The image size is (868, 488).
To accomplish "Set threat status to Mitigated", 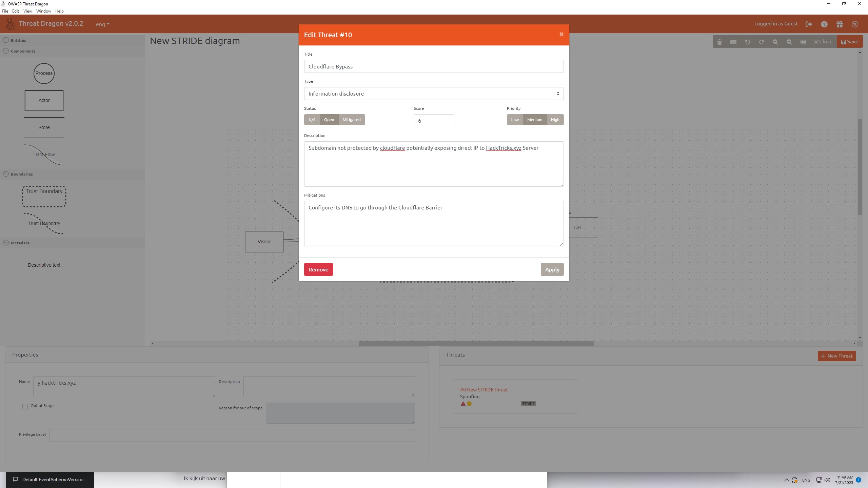I will (351, 120).
